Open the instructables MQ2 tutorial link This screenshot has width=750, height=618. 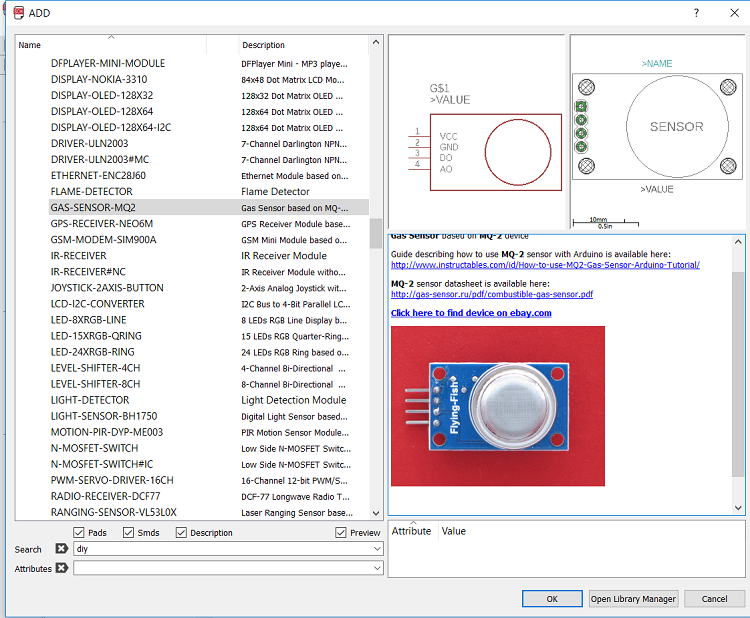tap(545, 265)
